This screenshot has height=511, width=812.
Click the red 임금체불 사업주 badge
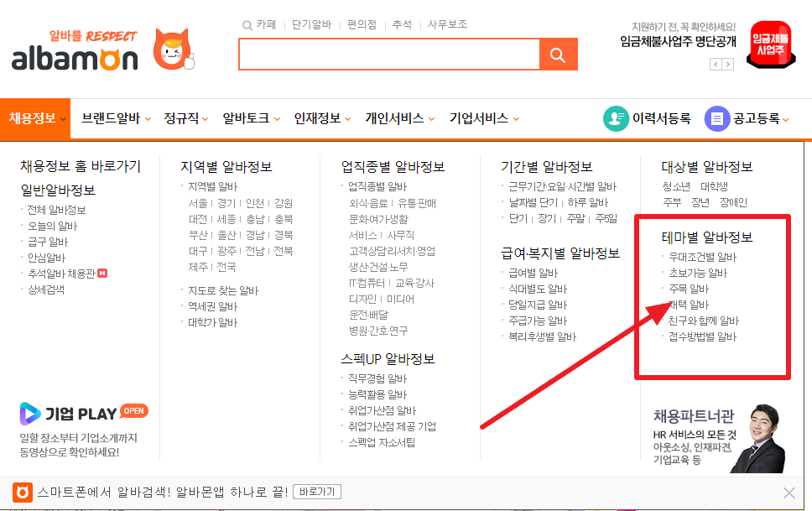click(771, 44)
